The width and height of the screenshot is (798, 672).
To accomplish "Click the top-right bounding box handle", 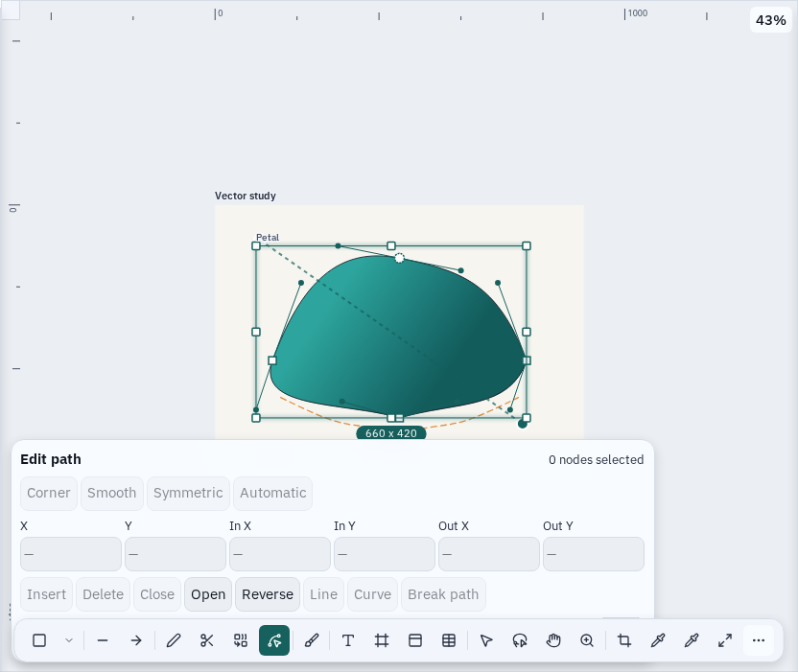I will [x=527, y=245].
